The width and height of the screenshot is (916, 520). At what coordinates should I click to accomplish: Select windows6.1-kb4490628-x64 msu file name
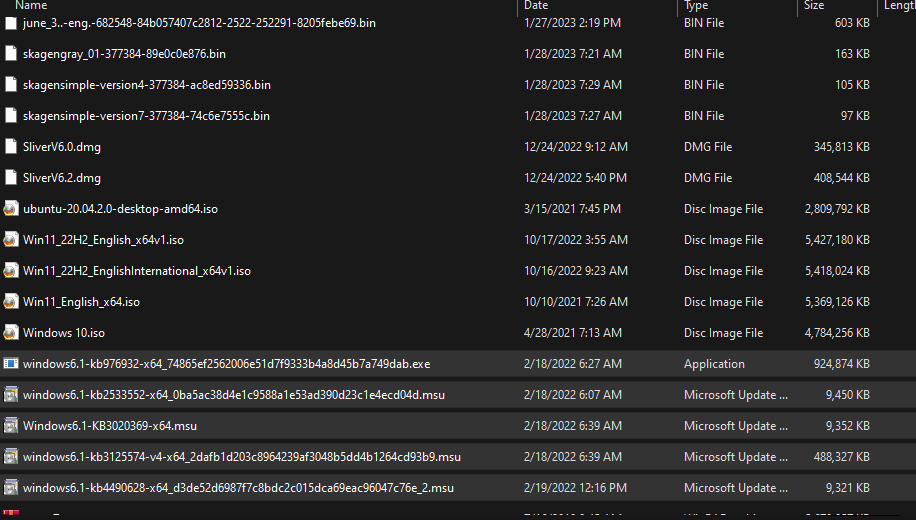coord(238,487)
